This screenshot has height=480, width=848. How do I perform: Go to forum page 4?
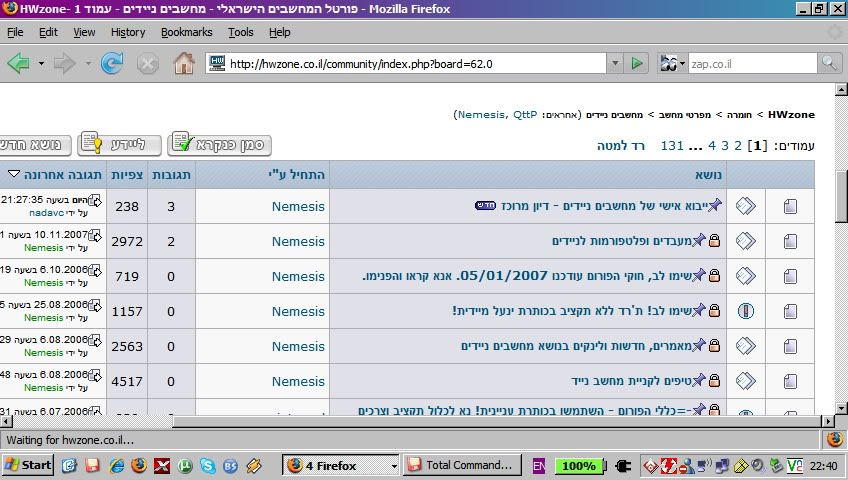coord(712,145)
